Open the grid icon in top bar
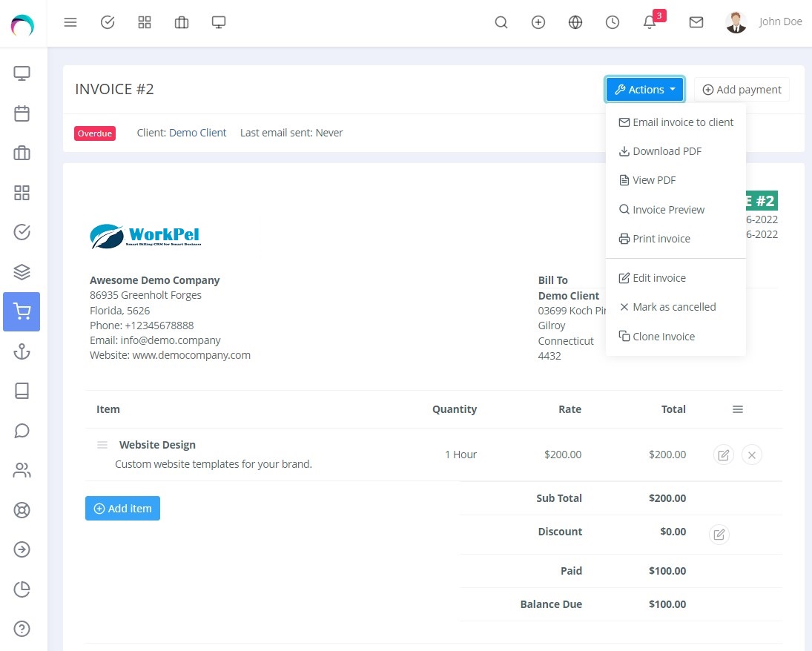 point(145,22)
